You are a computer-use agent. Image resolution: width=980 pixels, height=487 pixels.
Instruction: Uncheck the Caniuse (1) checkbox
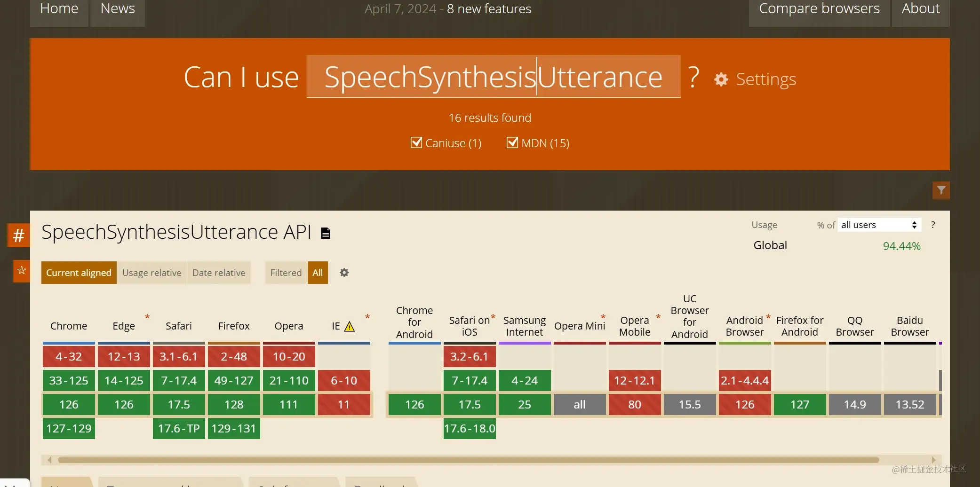pyautogui.click(x=416, y=142)
